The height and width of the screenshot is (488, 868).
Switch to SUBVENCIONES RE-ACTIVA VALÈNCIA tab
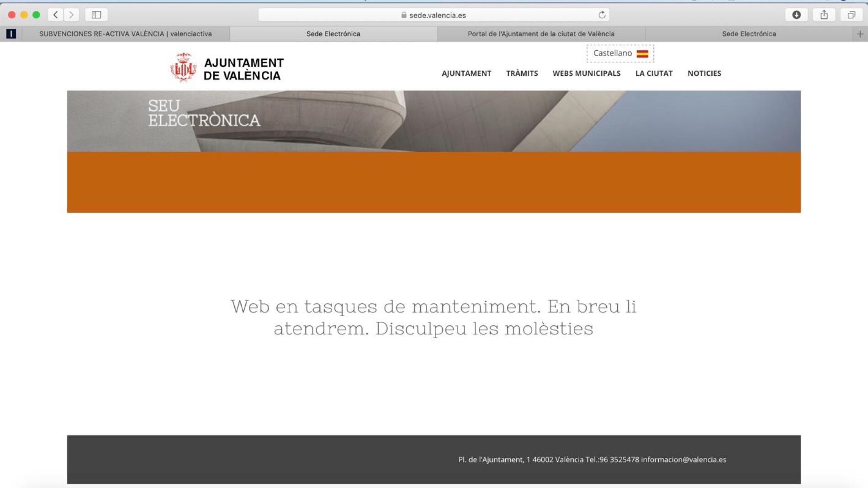click(125, 34)
